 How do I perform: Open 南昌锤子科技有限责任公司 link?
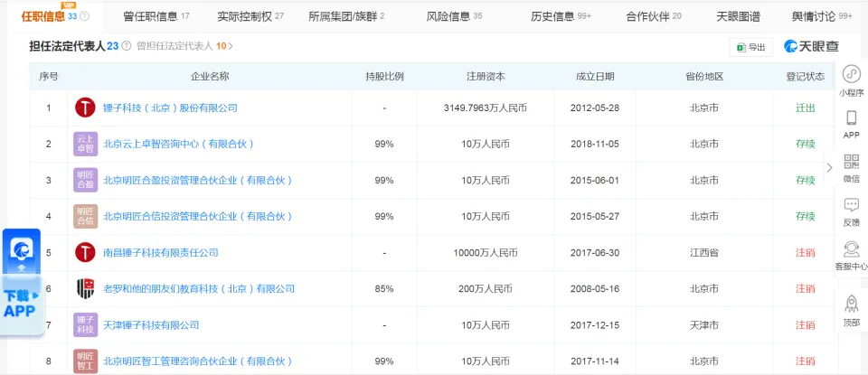tap(160, 252)
